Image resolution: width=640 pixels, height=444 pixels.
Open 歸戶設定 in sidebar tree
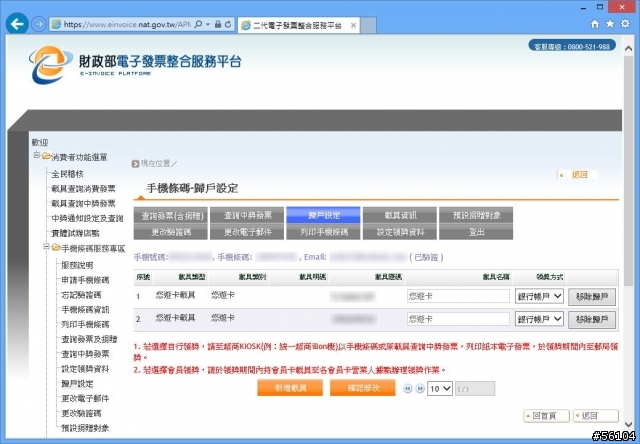coord(77,384)
